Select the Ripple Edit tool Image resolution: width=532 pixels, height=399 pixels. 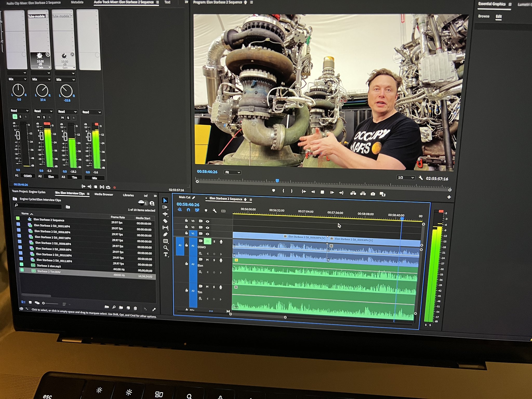click(x=165, y=214)
